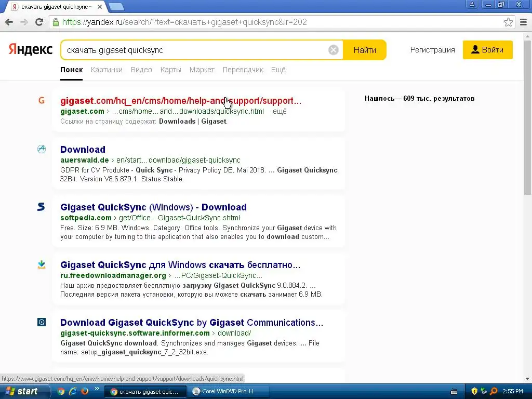This screenshot has height=399, width=532.
Task: Click the page vertical scrollbar thumb
Action: point(527,117)
